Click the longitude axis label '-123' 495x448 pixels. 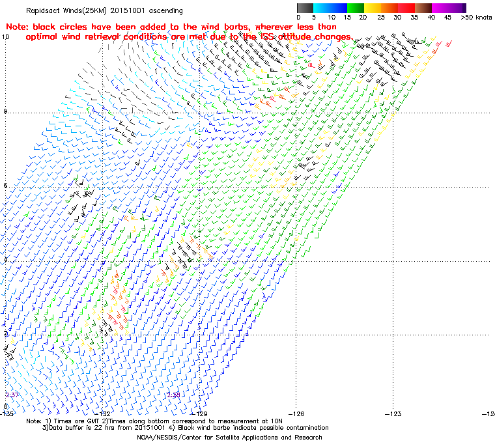[393, 413]
